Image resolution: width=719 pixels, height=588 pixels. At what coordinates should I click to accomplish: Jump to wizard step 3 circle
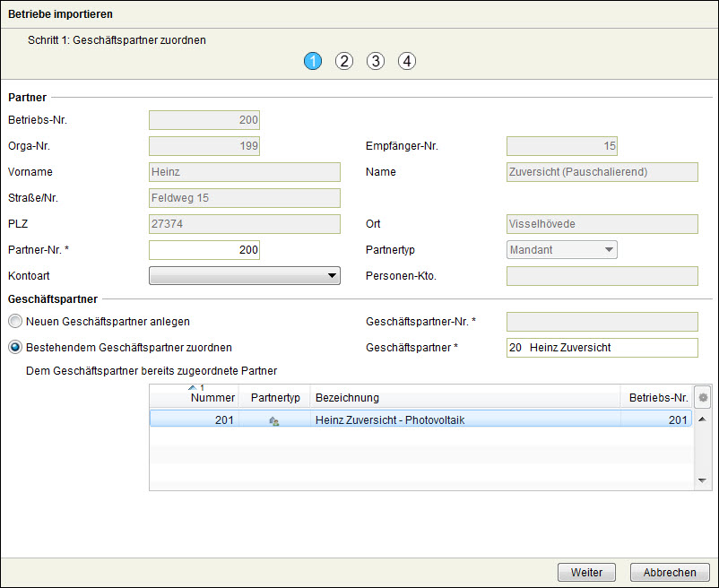[x=375, y=61]
